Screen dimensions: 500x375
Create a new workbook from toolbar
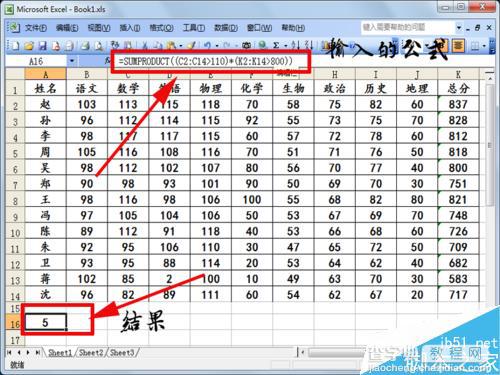coord(15,46)
